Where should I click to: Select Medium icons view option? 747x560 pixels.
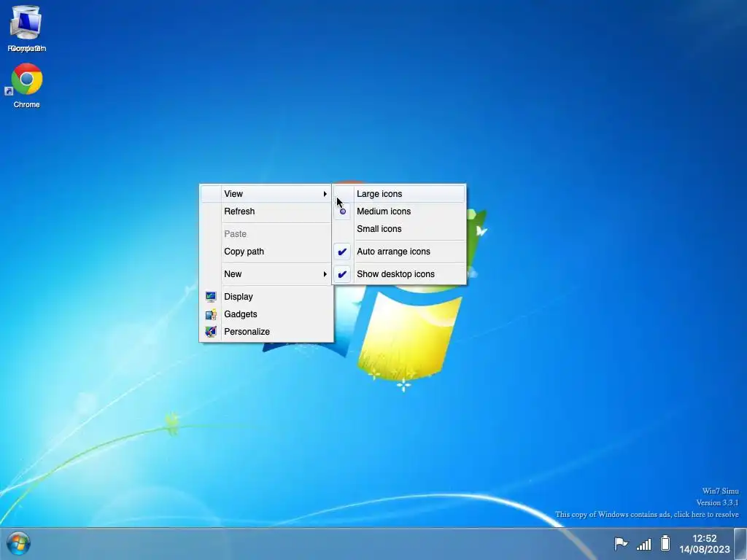click(399, 211)
